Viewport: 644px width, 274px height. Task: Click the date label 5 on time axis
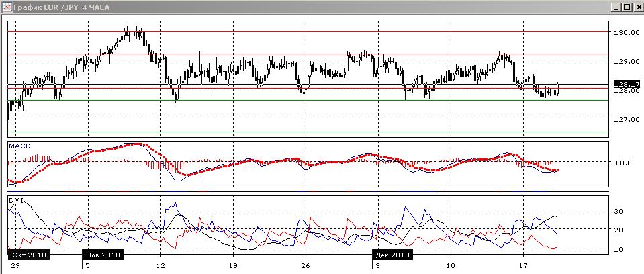click(x=88, y=265)
